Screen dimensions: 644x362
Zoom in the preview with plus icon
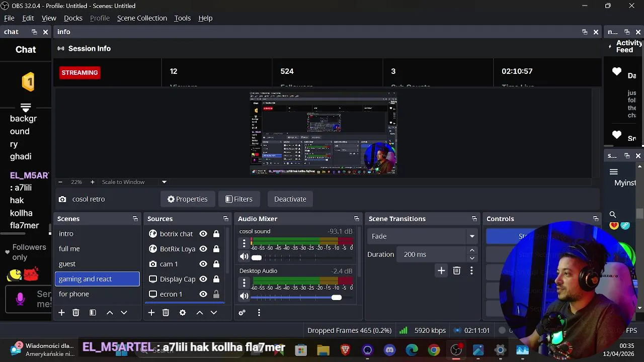click(x=92, y=182)
